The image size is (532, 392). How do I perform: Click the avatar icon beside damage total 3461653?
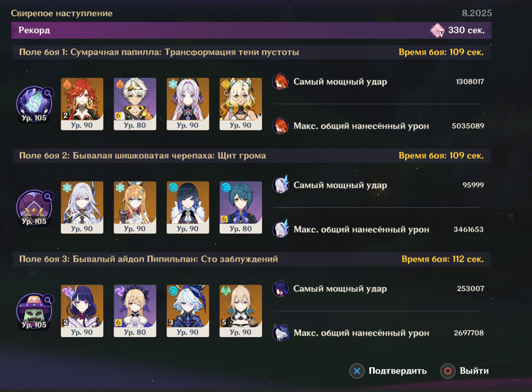pos(280,229)
